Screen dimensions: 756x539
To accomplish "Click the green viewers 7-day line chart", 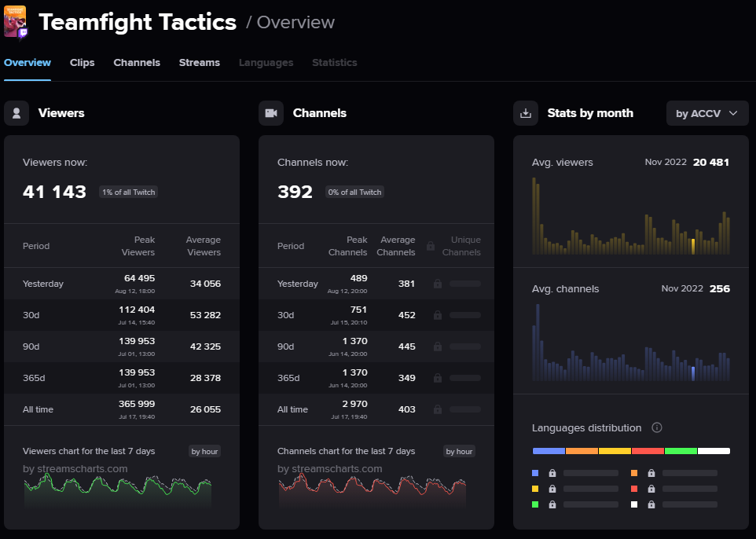I will (118, 489).
